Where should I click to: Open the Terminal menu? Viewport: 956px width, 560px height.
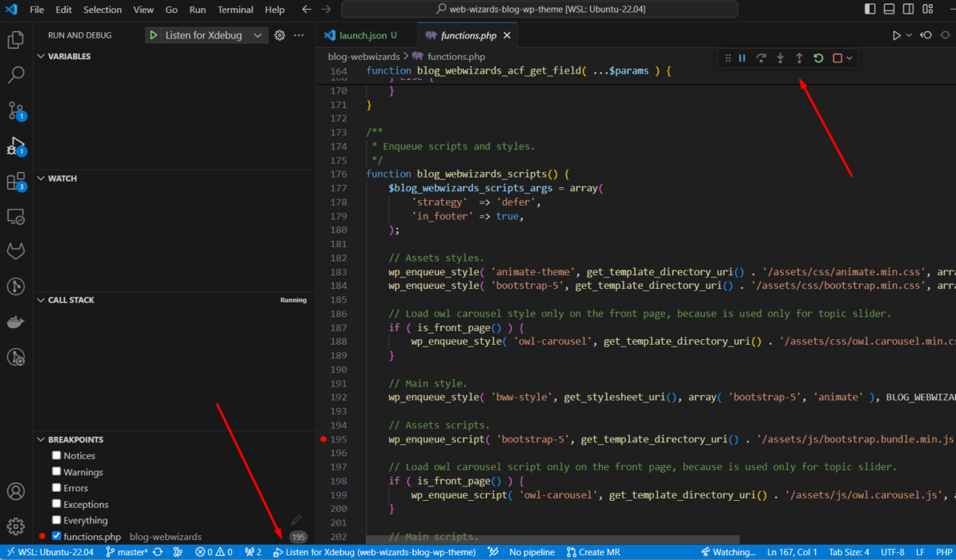pos(235,9)
